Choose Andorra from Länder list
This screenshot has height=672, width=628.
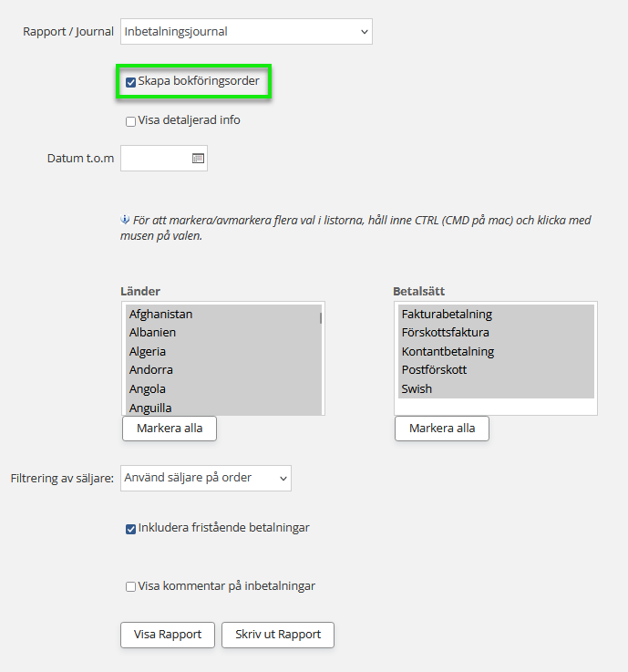(150, 370)
